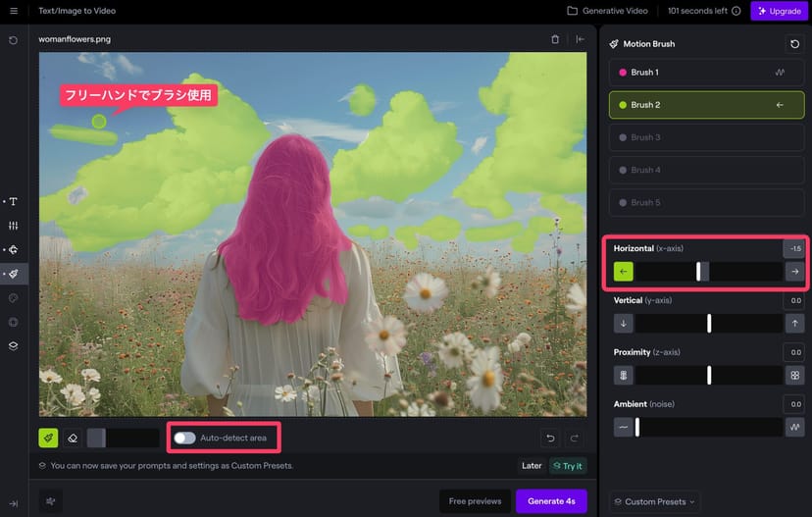This screenshot has width=812, height=517.
Task: Collapse the canvas panel with the collapse icon
Action: (580, 39)
